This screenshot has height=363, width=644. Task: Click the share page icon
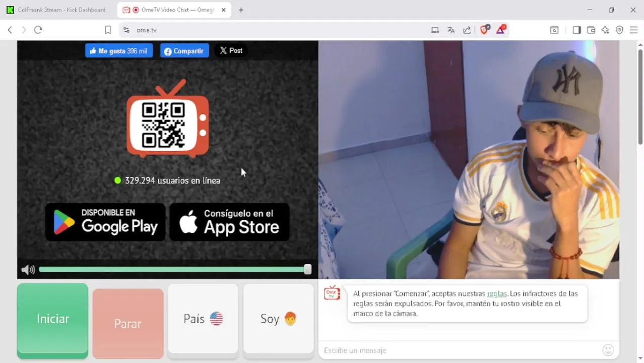(467, 30)
